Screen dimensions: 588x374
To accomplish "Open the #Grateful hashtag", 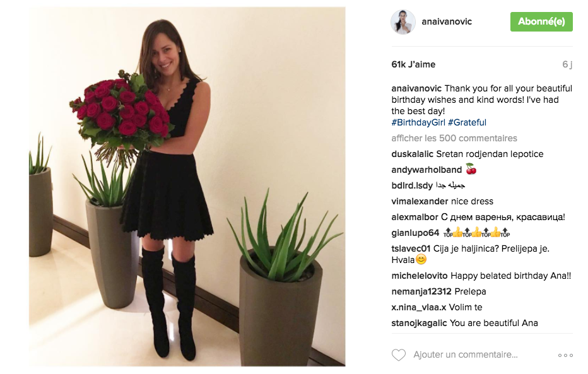I will tap(467, 122).
